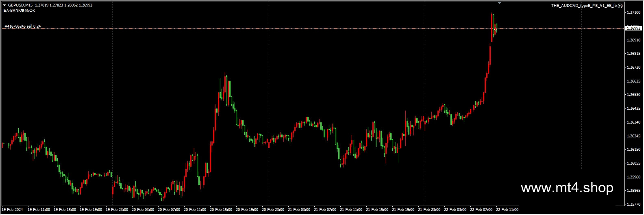The width and height of the screenshot is (644, 215).
Task: Click price axis level 1.26910
Action: click(633, 40)
